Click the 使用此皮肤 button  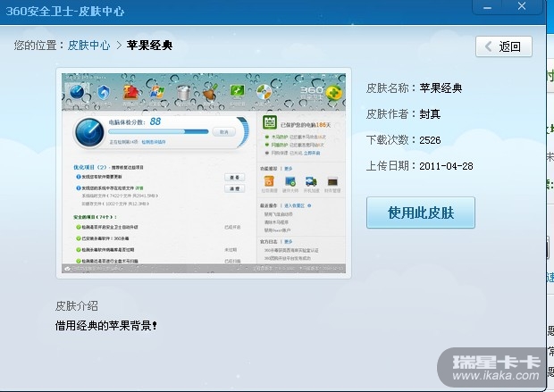(x=421, y=213)
